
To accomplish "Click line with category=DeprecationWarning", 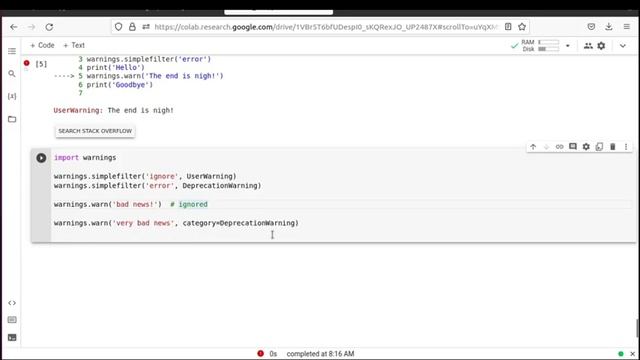I will 176,223.
